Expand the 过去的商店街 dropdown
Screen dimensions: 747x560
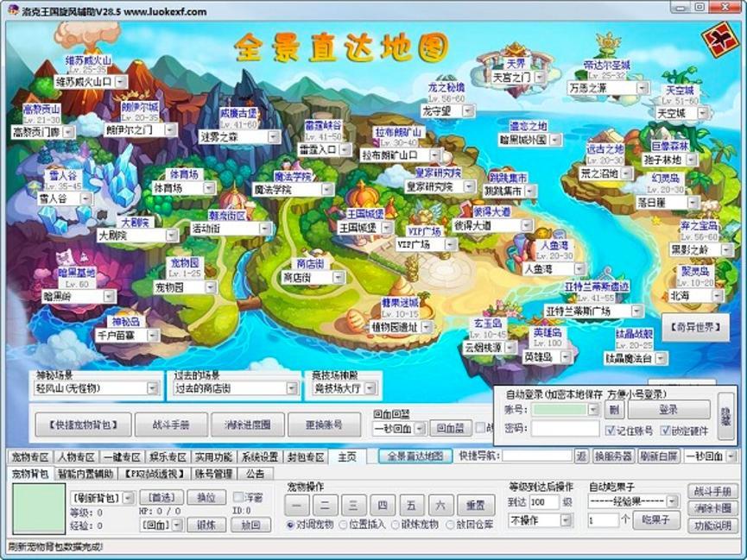click(x=292, y=388)
